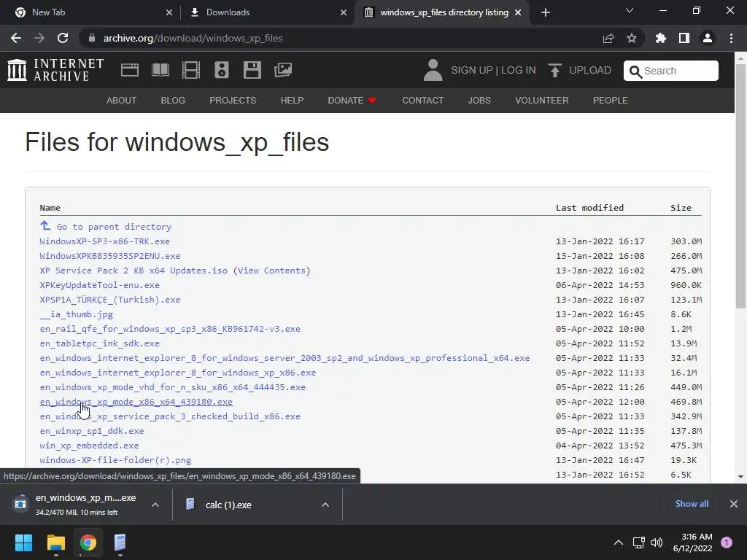The image size is (747, 560).
Task: Click Show all downloads
Action: click(x=692, y=504)
